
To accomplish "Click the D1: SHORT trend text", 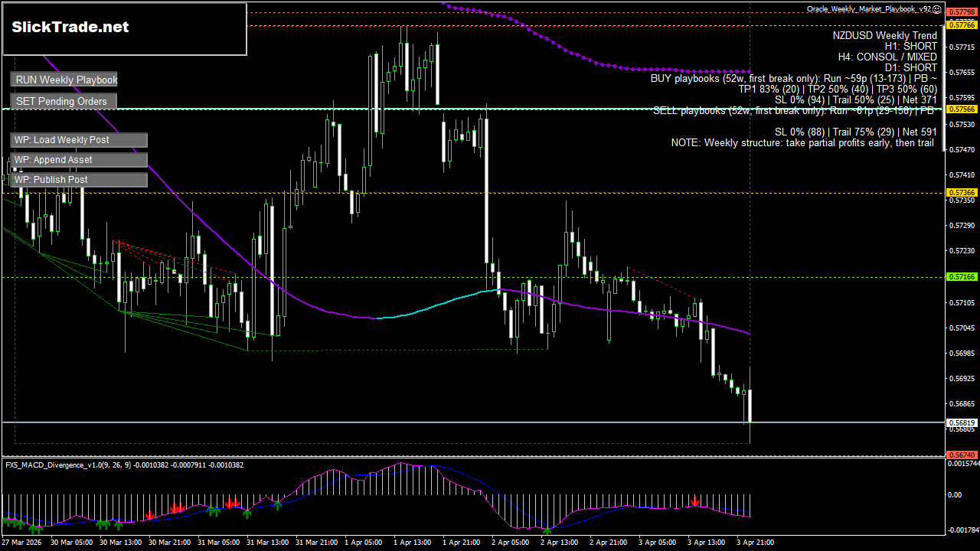I will tap(910, 68).
